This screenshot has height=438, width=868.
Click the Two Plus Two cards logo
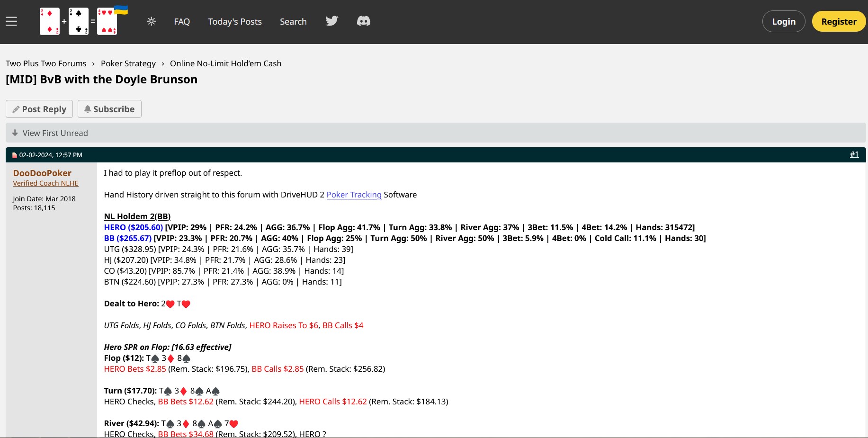pyautogui.click(x=79, y=21)
